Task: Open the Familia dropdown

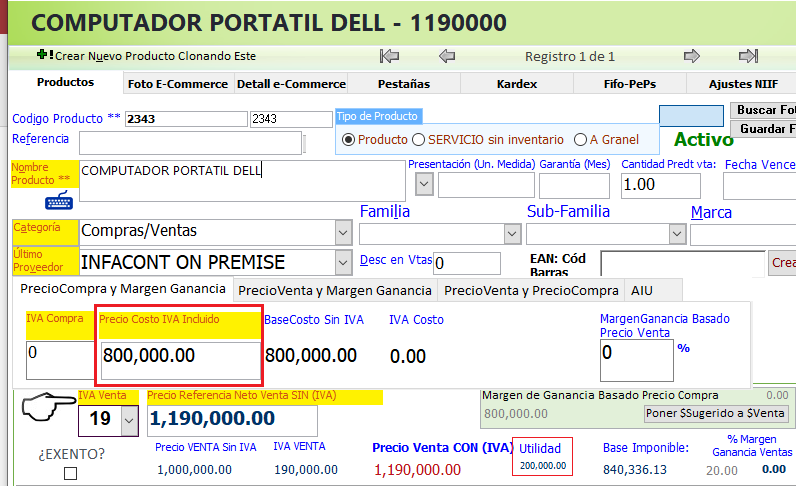Action: (512, 234)
